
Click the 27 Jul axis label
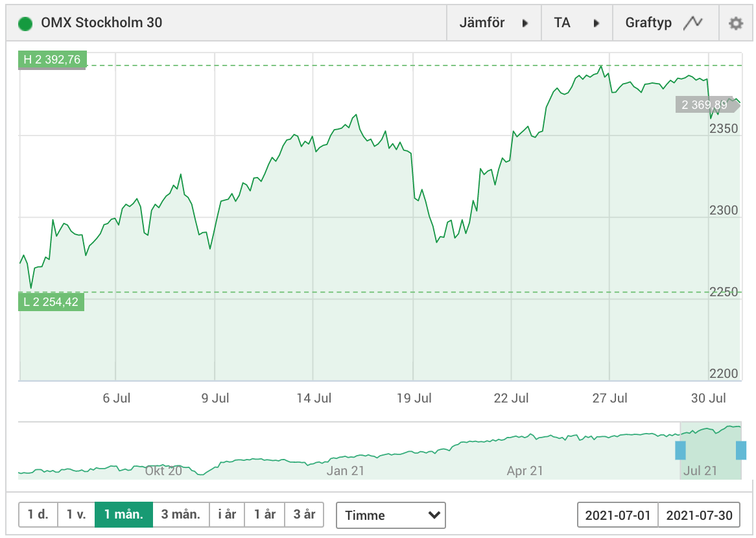tap(610, 398)
